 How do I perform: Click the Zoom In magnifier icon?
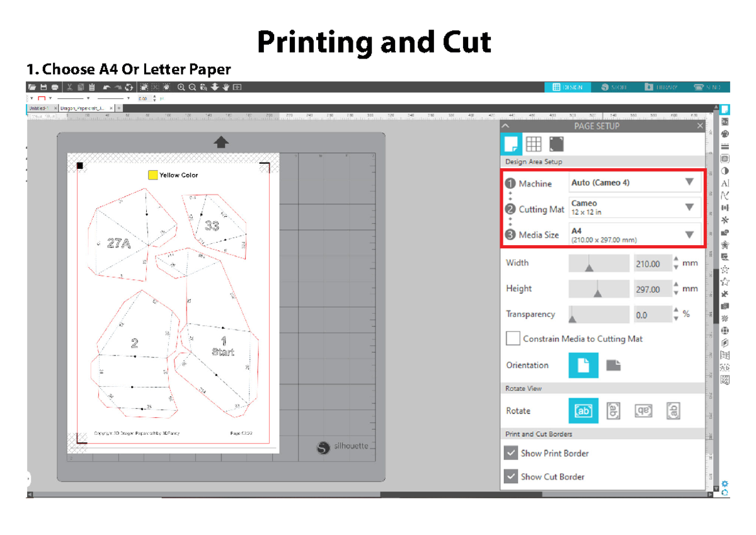[x=181, y=87]
